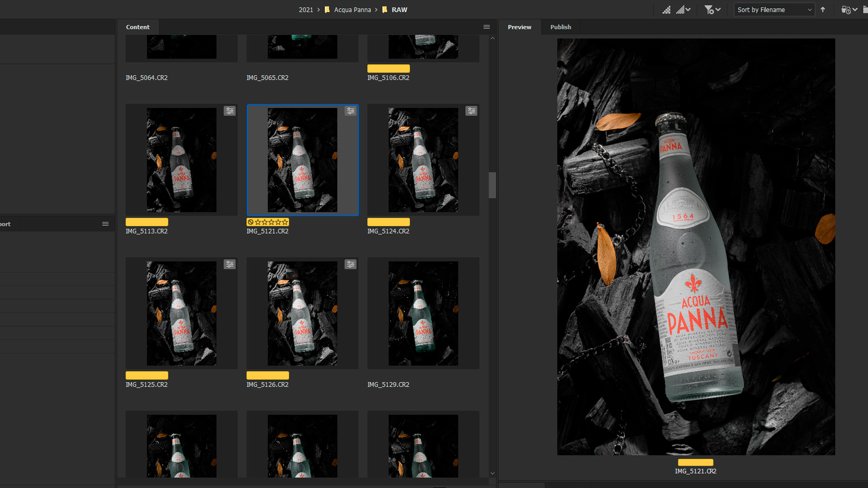Give IMG_5121.CR2 a five-star rating
Screen dimensions: 868x488
tap(285, 222)
